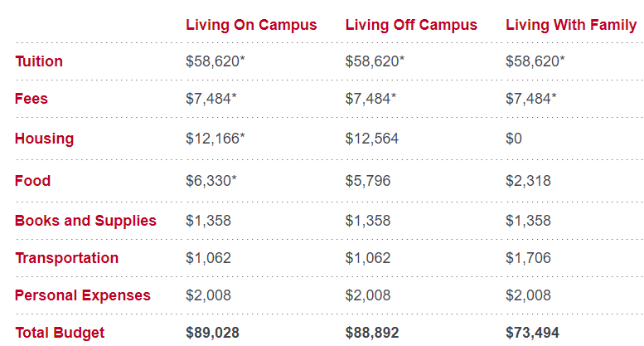Click the $0 housing value
The height and width of the screenshot is (346, 644).
pyautogui.click(x=514, y=139)
